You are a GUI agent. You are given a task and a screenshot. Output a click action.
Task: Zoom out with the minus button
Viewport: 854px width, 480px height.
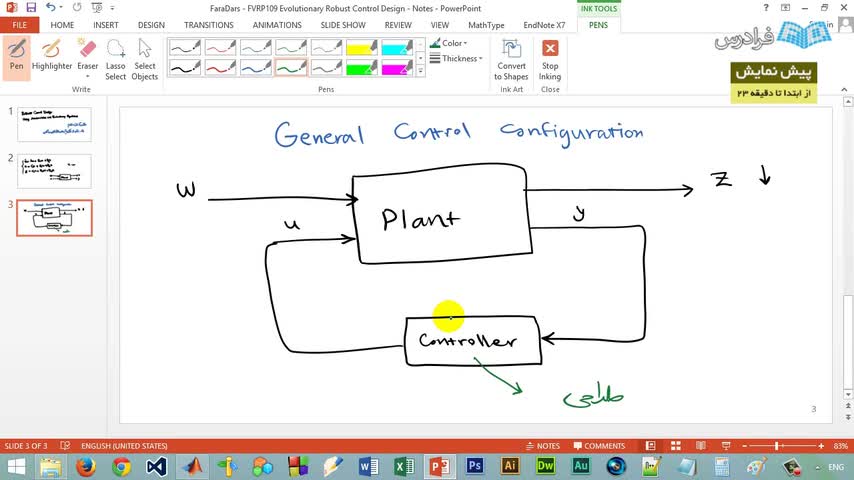click(745, 446)
